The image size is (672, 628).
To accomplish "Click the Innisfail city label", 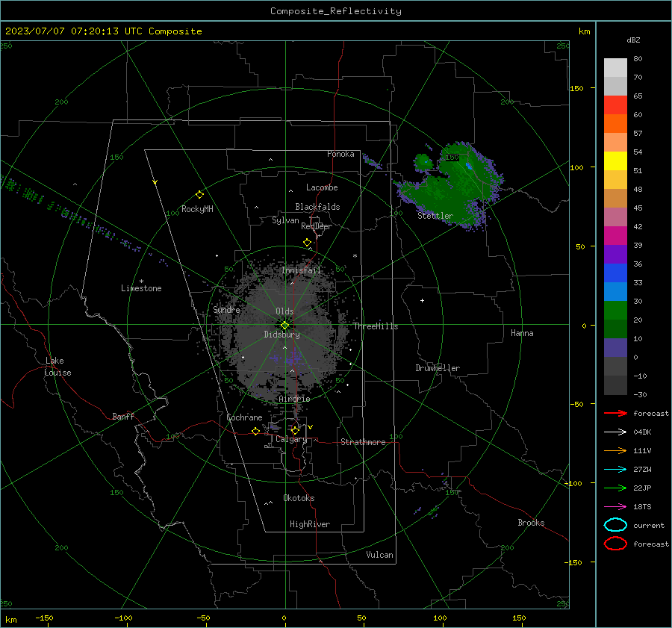I will pyautogui.click(x=301, y=270).
